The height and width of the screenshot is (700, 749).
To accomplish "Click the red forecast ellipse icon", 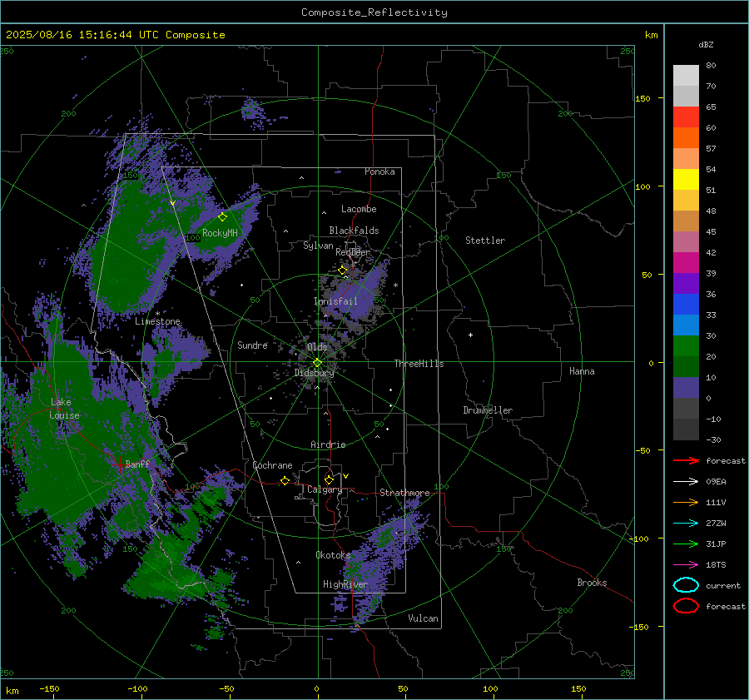I will [x=686, y=606].
